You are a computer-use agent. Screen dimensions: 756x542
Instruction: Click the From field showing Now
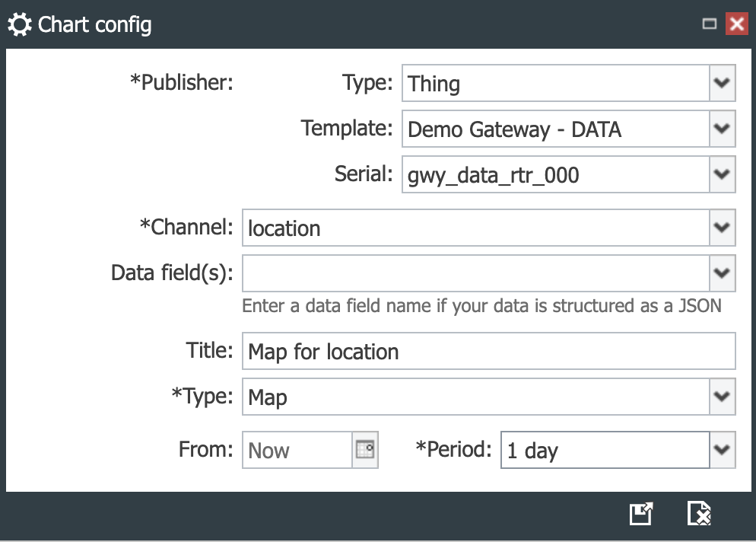pos(297,450)
